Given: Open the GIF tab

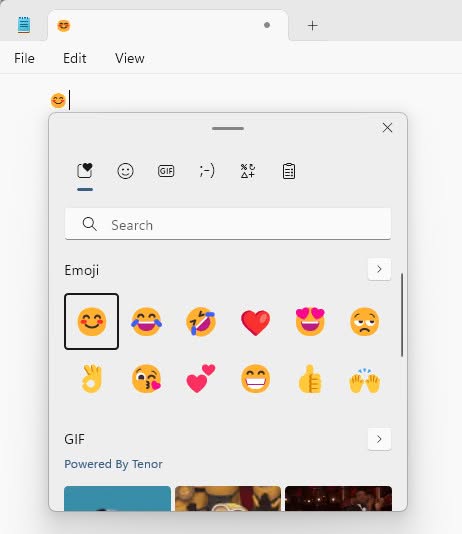Looking at the screenshot, I should (x=166, y=171).
